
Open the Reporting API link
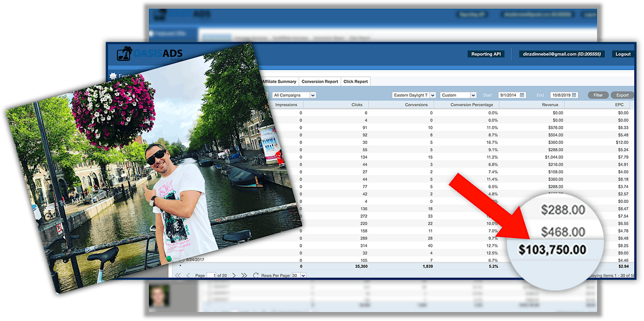point(486,54)
